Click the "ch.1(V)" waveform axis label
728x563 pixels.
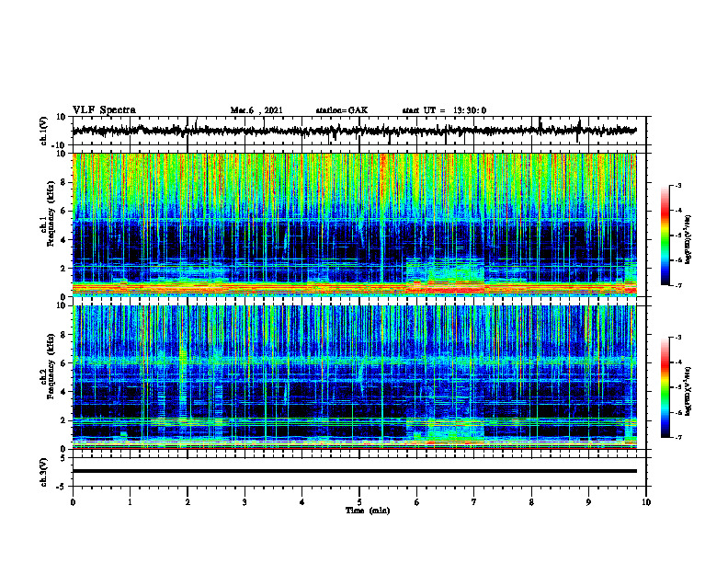click(x=44, y=131)
